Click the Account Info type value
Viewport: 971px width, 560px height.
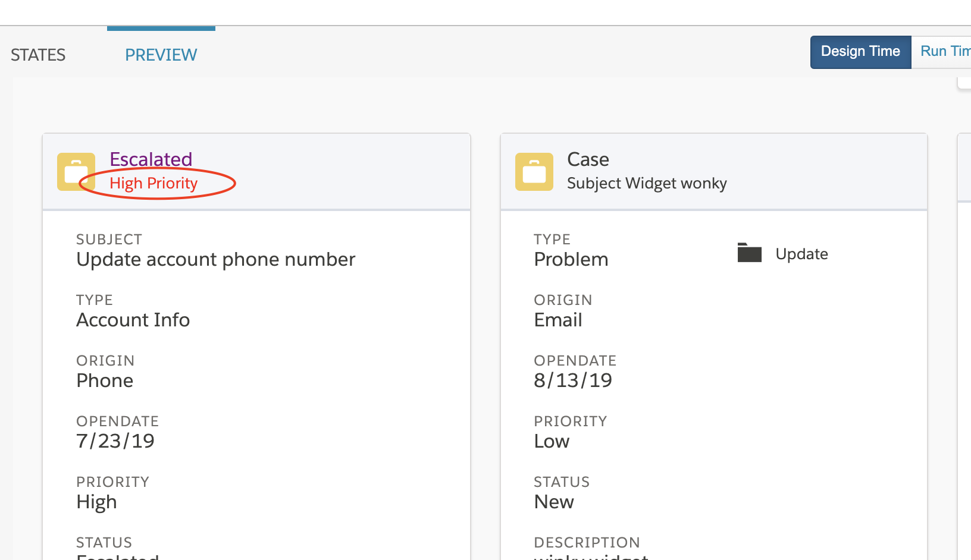pos(133,320)
